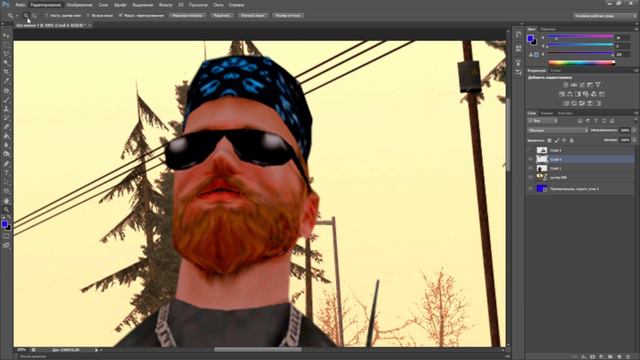Enable resize windows to fit checkbox
The width and height of the screenshot is (640, 360).
point(47,16)
